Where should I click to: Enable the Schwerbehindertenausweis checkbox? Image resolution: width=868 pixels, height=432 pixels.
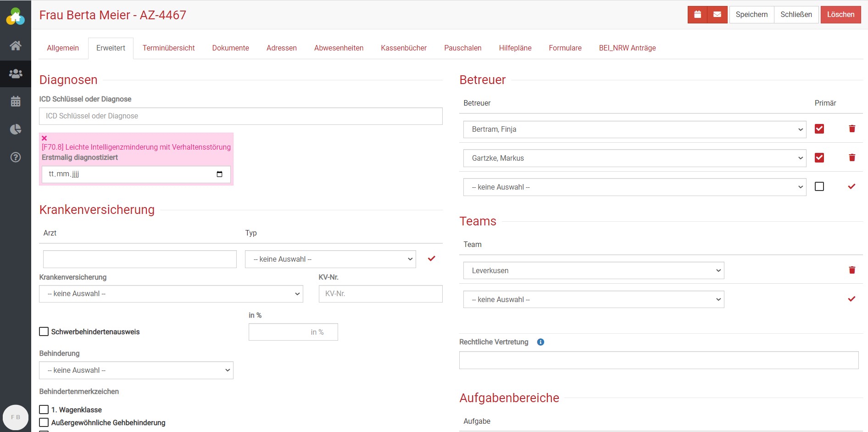point(44,331)
